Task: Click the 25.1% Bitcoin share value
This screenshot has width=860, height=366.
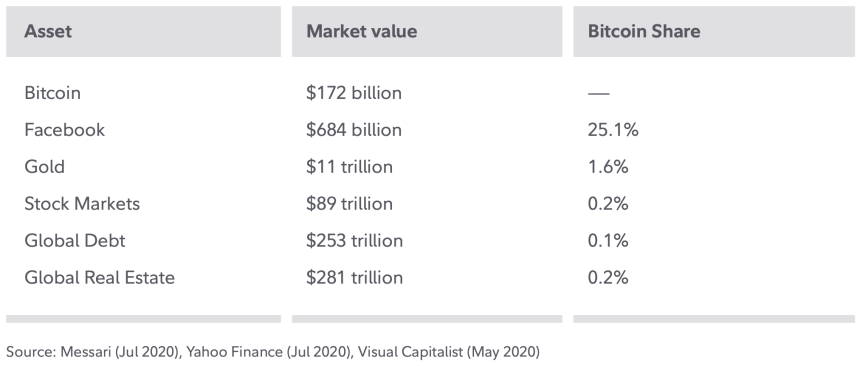Action: [613, 130]
